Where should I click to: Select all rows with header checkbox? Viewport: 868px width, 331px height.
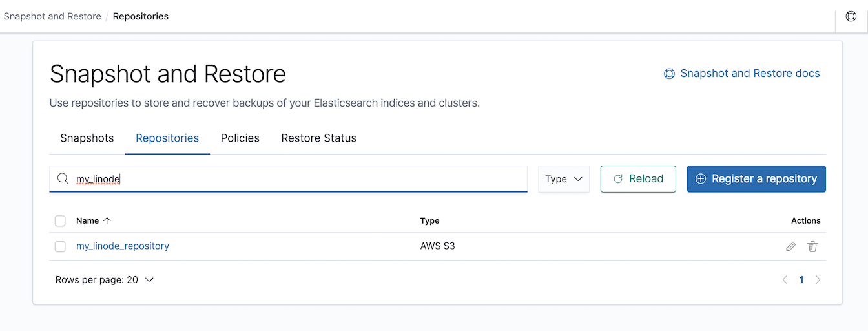click(60, 221)
